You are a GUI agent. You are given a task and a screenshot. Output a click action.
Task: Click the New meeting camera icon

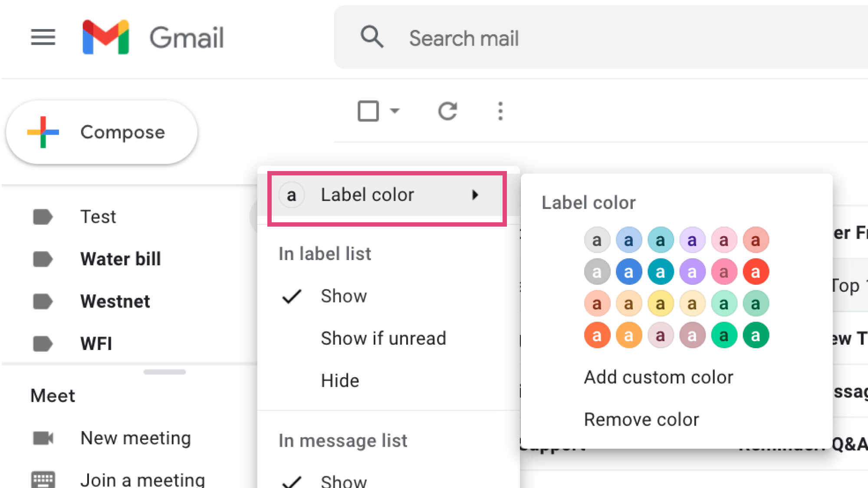(43, 438)
